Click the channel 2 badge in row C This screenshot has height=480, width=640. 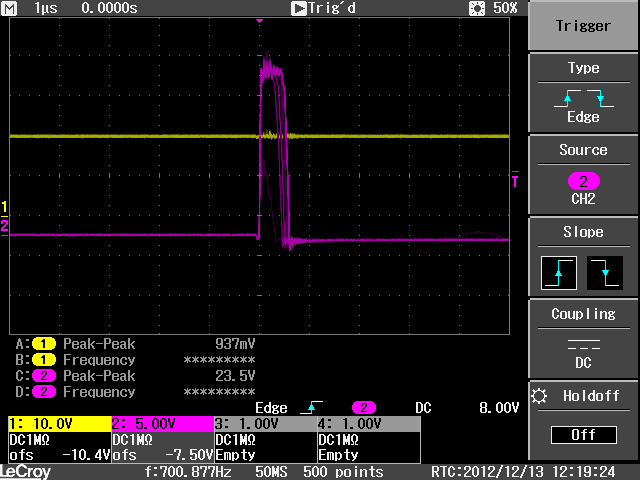coord(44,376)
